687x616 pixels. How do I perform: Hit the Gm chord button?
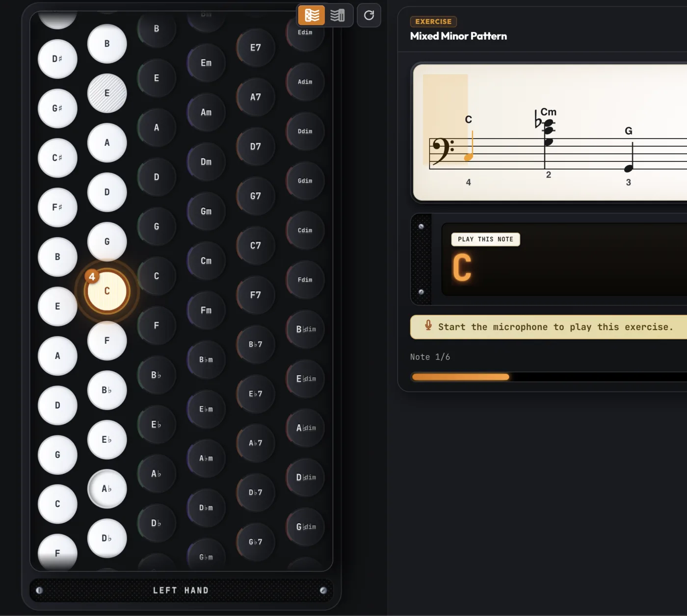[206, 211]
